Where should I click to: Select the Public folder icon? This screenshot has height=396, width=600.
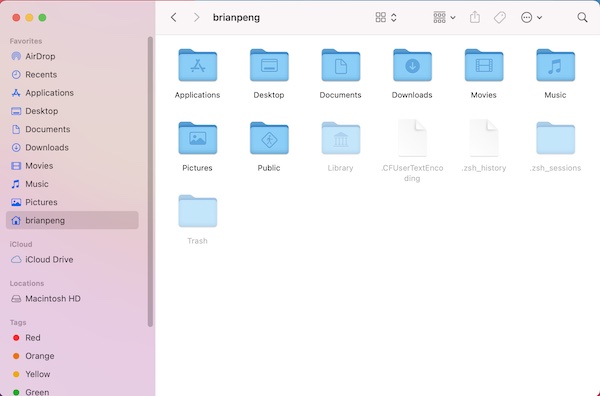[269, 138]
